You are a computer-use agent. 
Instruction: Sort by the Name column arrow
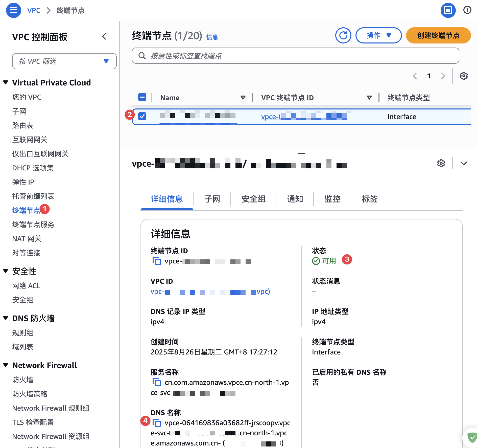click(243, 98)
